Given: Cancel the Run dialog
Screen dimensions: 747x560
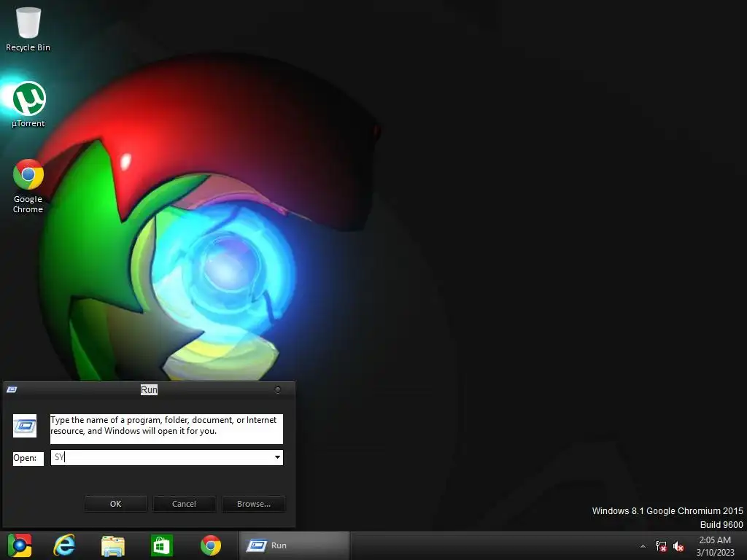Looking at the screenshot, I should pos(184,504).
